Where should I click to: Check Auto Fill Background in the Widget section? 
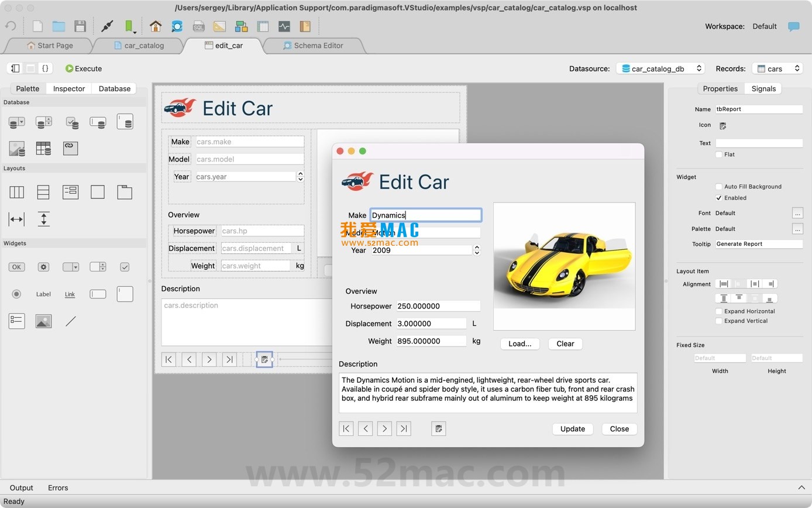719,186
